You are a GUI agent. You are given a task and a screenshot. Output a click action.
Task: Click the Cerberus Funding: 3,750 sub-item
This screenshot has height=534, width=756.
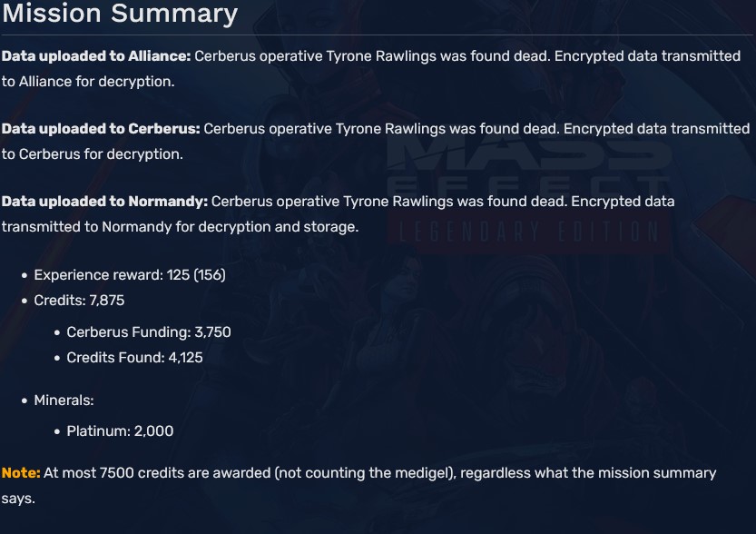(149, 332)
